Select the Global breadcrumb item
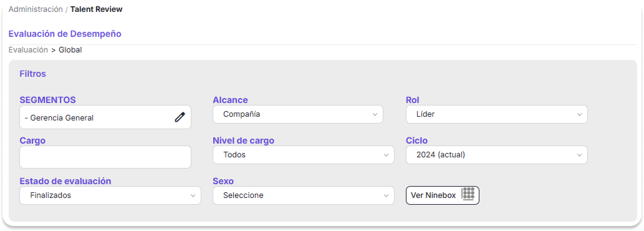The width and height of the screenshot is (644, 231). (70, 50)
